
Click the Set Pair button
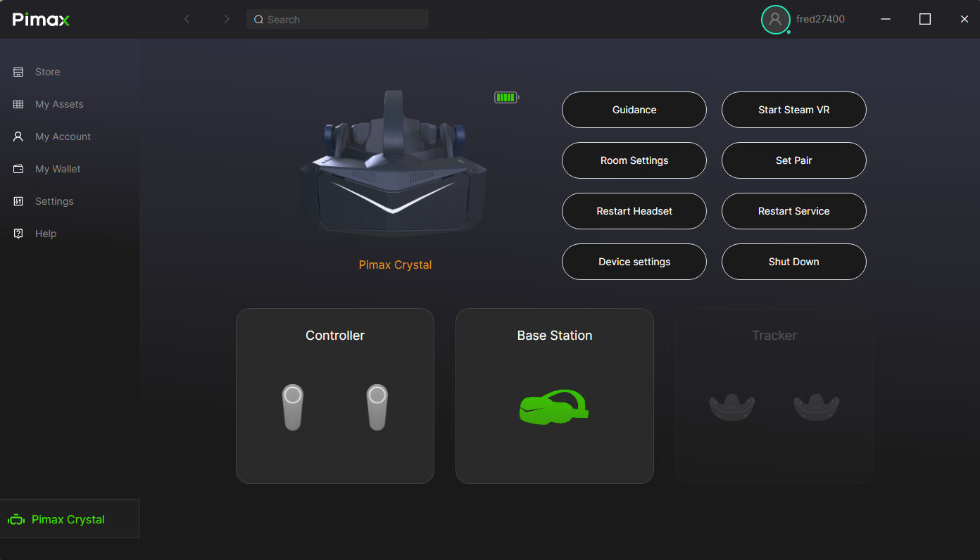pyautogui.click(x=794, y=160)
